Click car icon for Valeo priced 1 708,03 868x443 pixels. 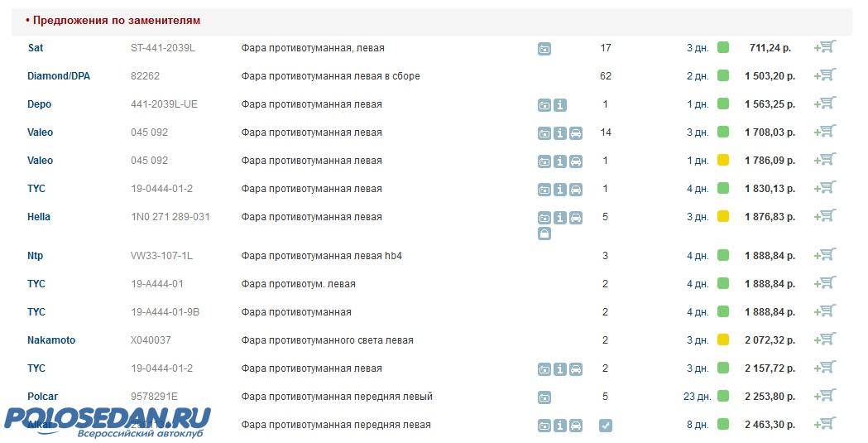pyautogui.click(x=576, y=133)
